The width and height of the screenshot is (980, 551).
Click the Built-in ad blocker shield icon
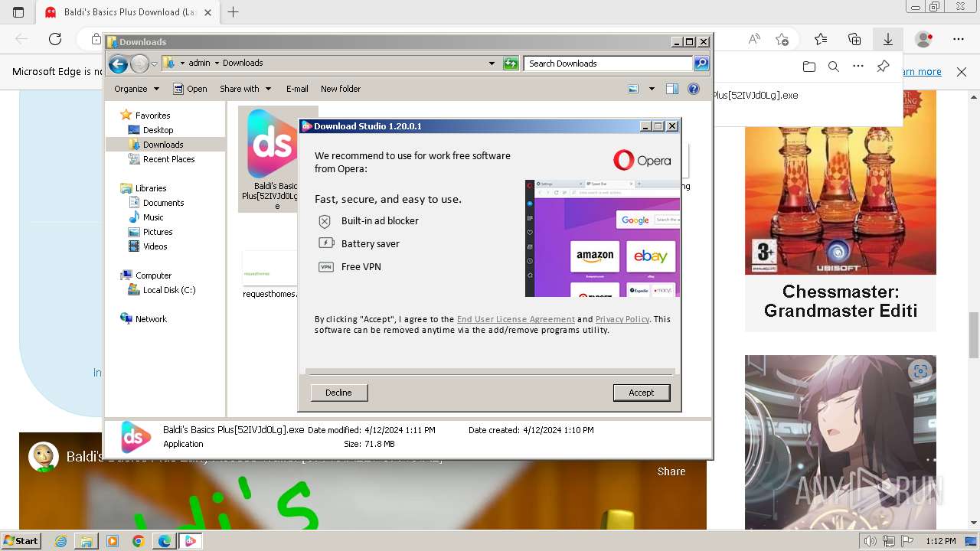tap(325, 221)
